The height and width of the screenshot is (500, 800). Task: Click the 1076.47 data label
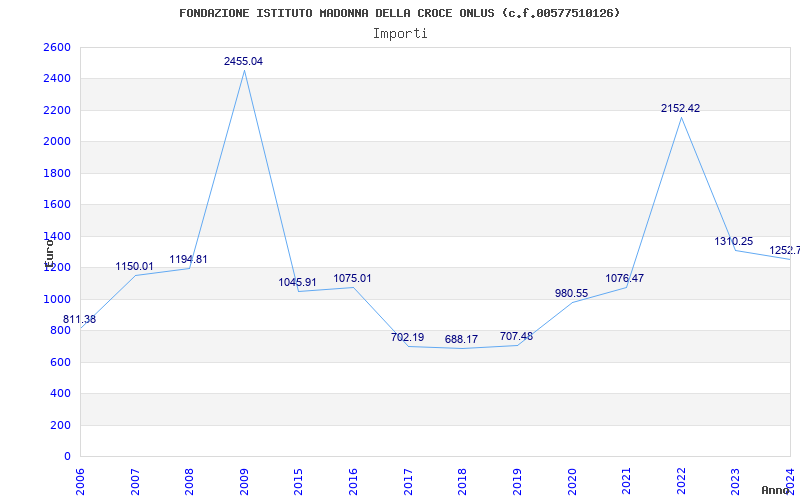point(624,279)
